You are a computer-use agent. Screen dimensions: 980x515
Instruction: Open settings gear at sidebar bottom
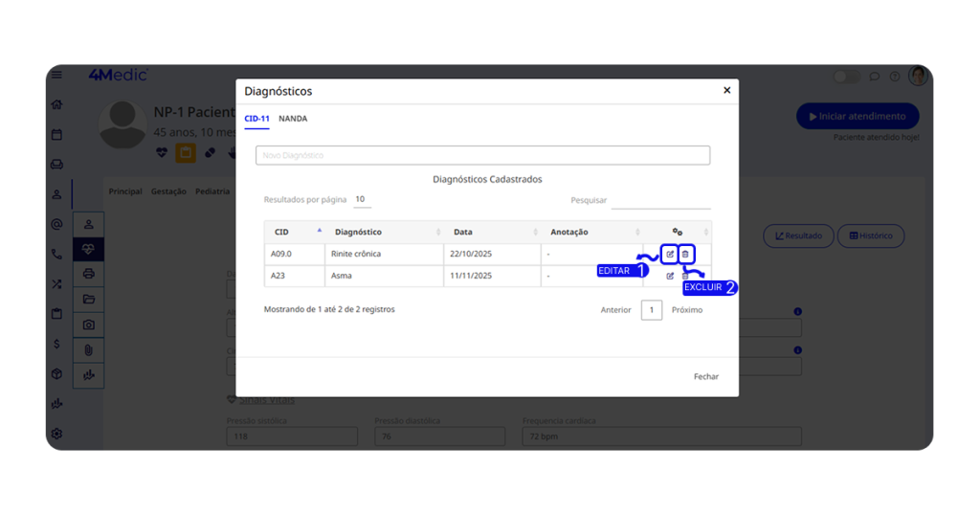pos(56,434)
